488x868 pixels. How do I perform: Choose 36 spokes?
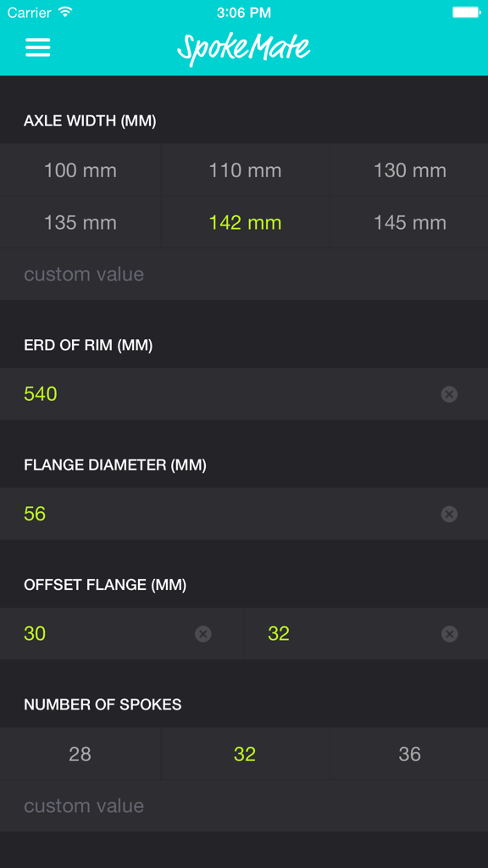408,754
